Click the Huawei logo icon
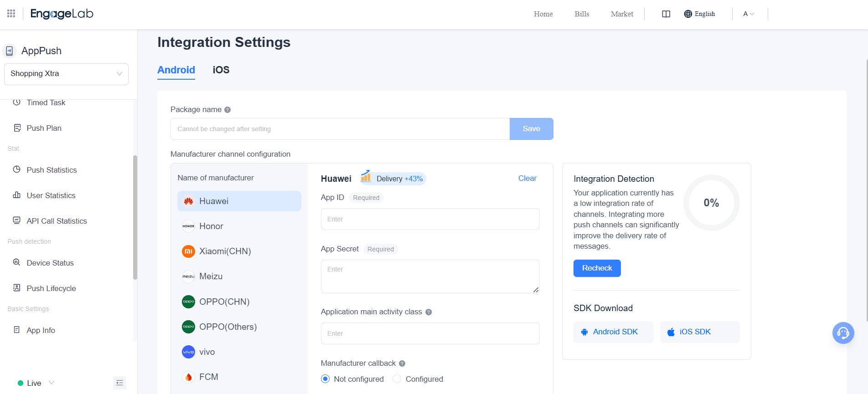 [x=188, y=201]
